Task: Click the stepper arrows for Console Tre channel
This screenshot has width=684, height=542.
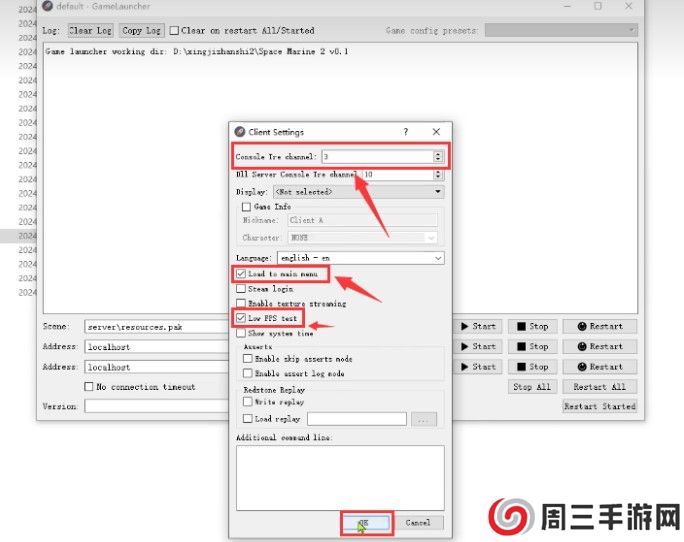Action: 438,157
